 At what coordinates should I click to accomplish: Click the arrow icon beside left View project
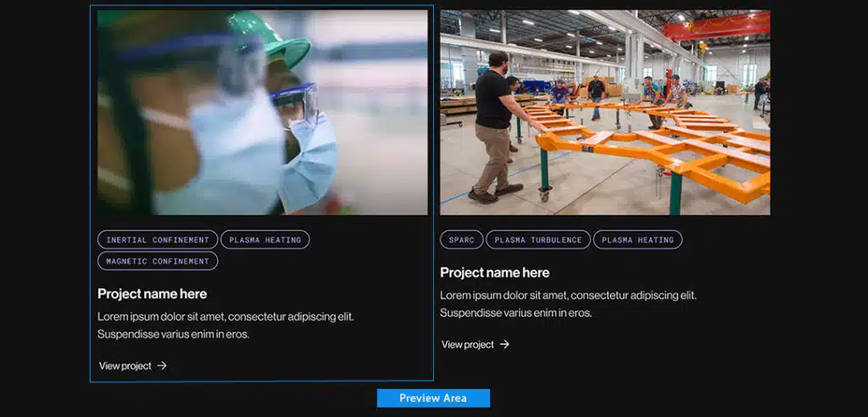click(x=162, y=365)
